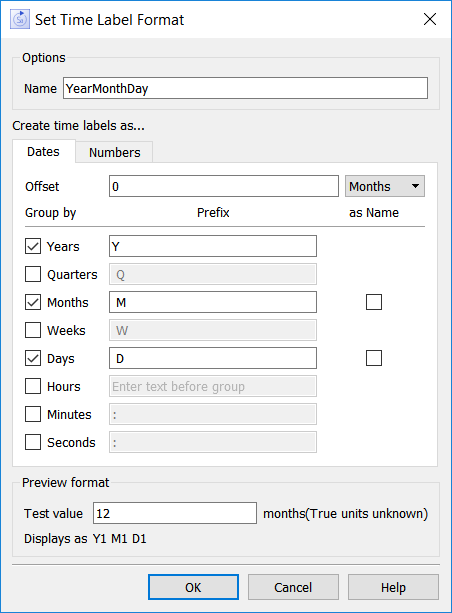Enable the Quarters group checkbox
This screenshot has height=613, width=452.
click(x=33, y=274)
